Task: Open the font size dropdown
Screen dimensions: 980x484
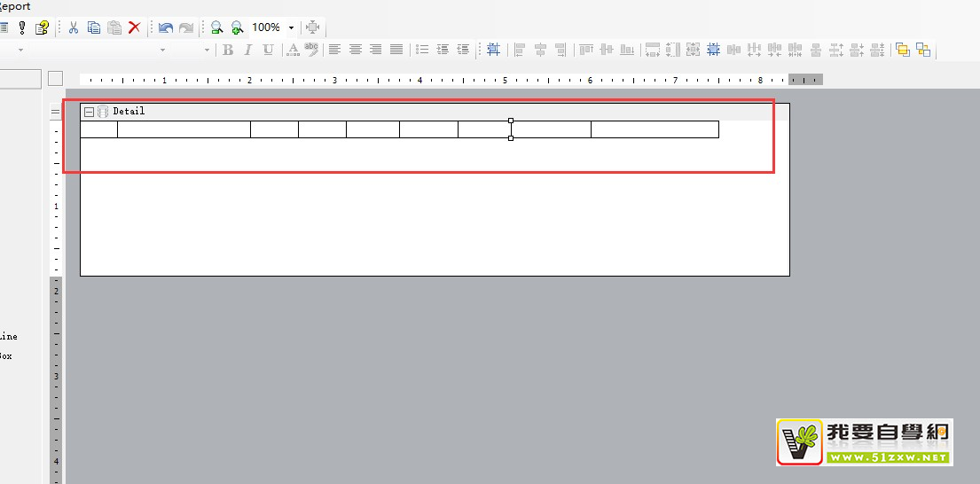Action: [208, 50]
